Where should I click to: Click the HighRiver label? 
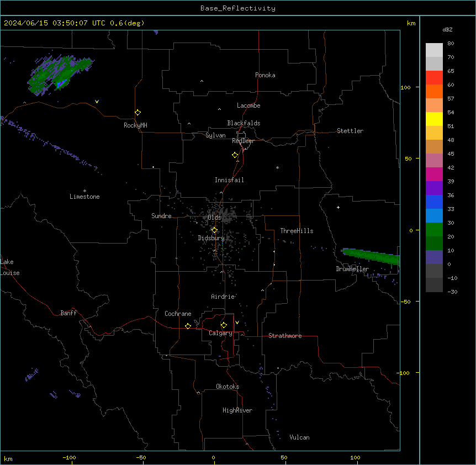point(237,410)
